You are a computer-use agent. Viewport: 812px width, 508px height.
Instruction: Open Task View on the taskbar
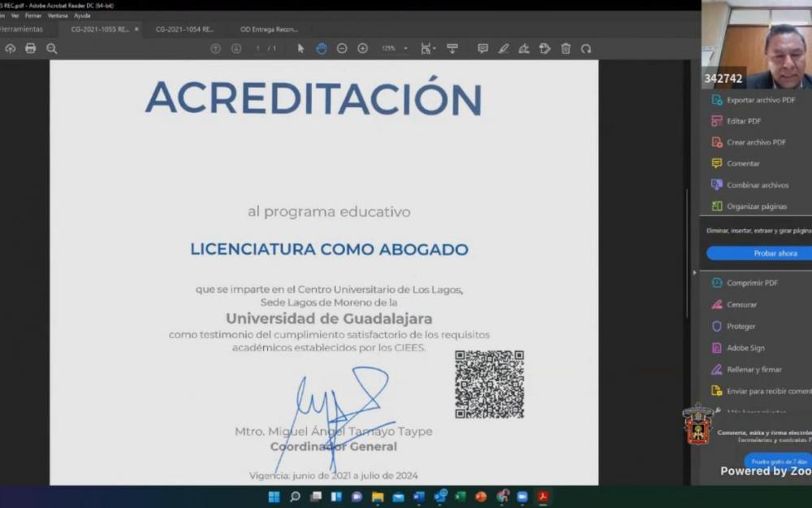click(x=315, y=497)
